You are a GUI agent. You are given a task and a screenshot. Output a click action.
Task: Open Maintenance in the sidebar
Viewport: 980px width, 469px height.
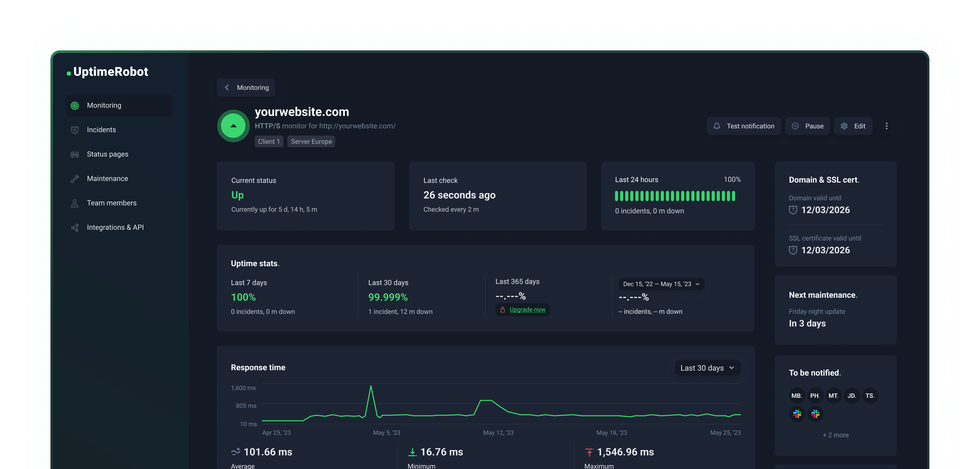click(107, 179)
